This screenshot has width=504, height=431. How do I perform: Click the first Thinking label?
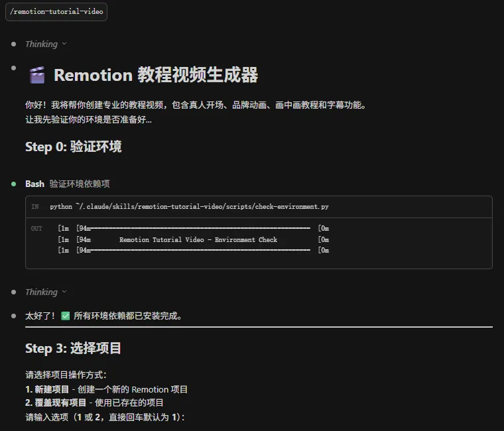coord(42,44)
